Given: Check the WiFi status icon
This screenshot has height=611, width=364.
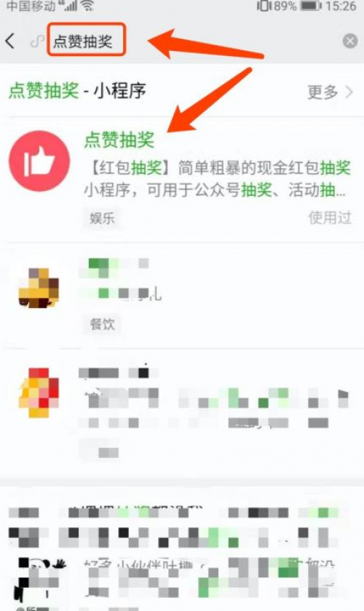Looking at the screenshot, I should click(87, 5).
